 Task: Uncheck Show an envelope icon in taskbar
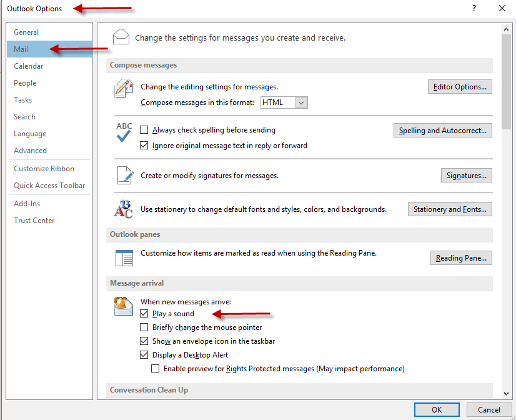click(144, 341)
